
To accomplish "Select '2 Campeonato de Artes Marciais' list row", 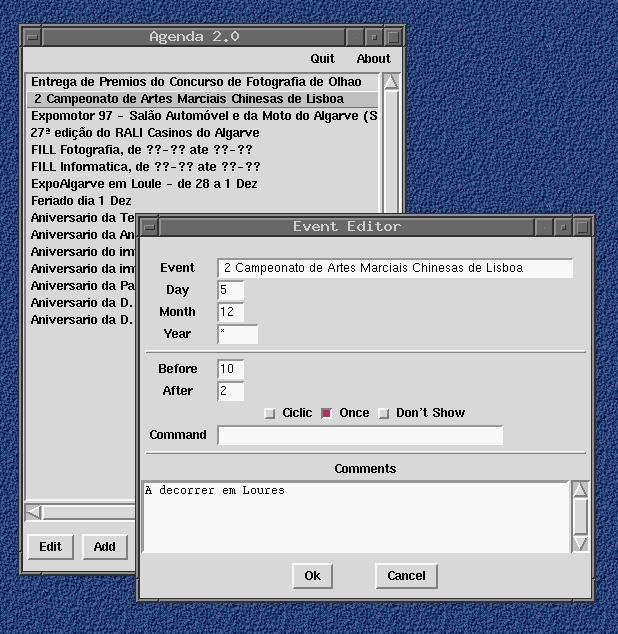I will 203,99.
